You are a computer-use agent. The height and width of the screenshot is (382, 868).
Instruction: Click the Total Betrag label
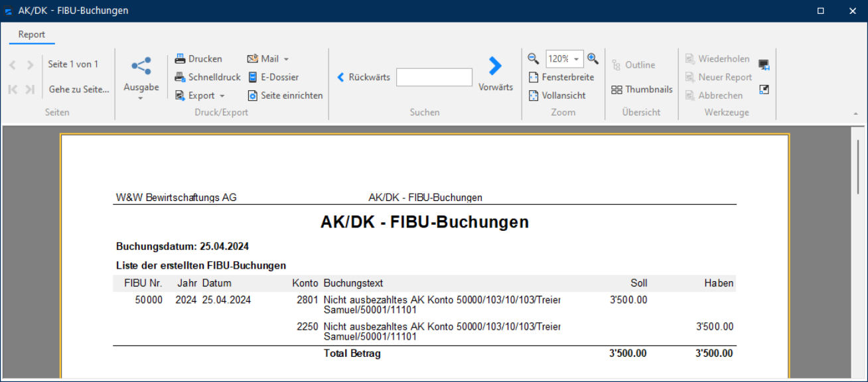[x=352, y=354]
